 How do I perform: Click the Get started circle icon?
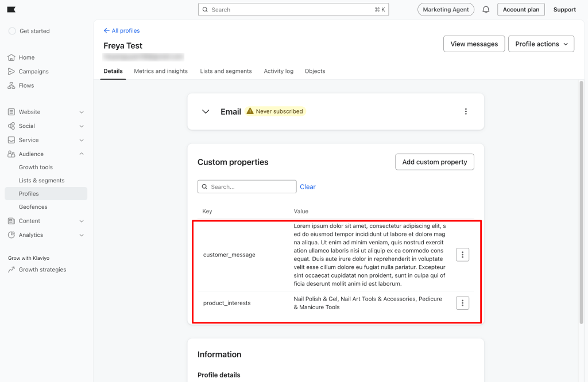pyautogui.click(x=12, y=31)
